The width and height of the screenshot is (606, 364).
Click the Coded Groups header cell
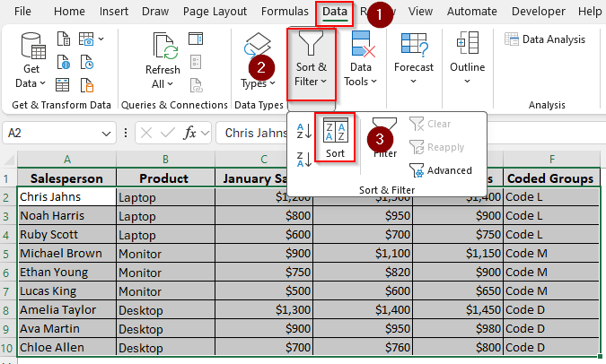[551, 178]
